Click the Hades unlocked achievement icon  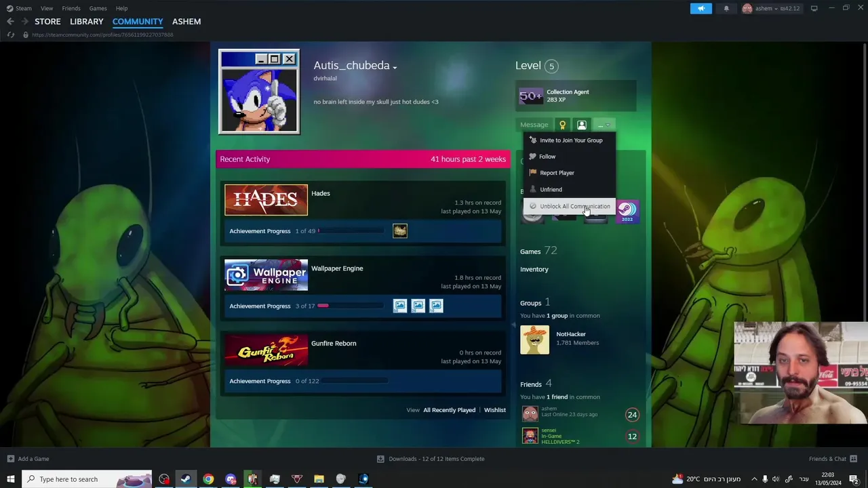pos(400,231)
